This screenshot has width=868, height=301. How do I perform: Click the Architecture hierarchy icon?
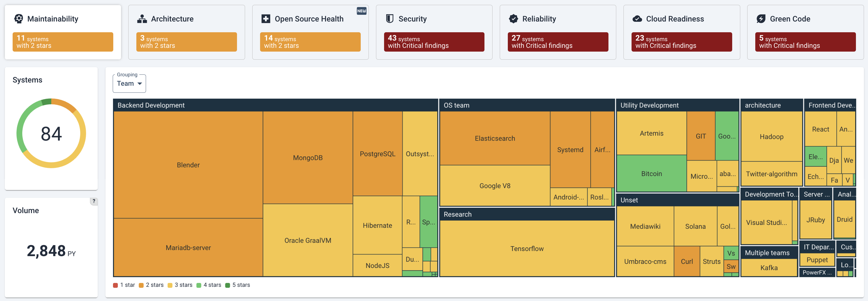(x=142, y=19)
